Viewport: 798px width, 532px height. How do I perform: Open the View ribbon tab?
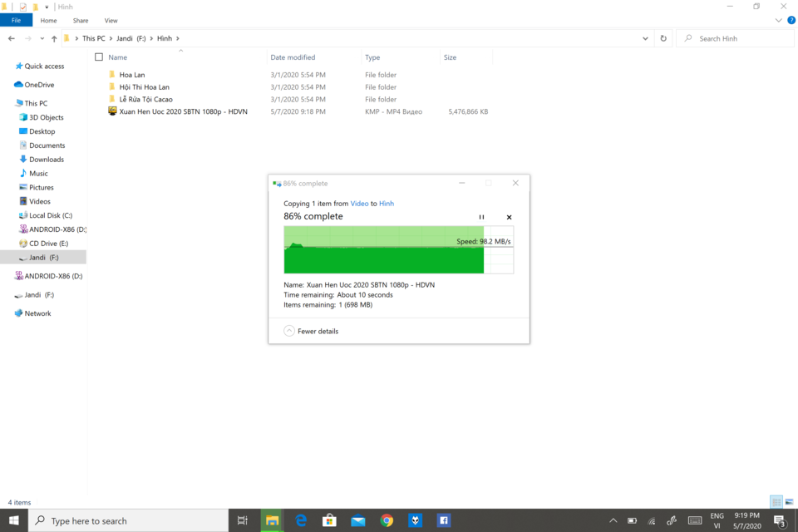coord(111,20)
